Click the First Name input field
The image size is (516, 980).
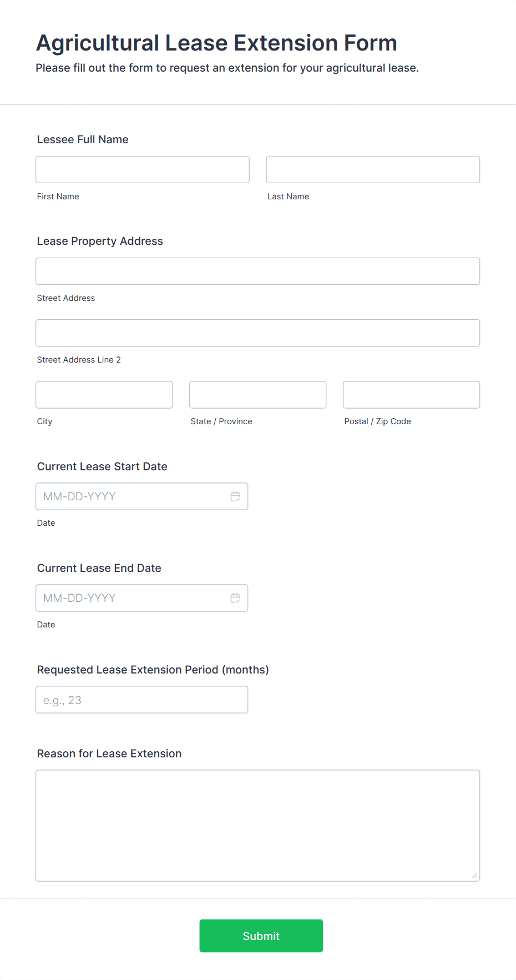pyautogui.click(x=143, y=169)
